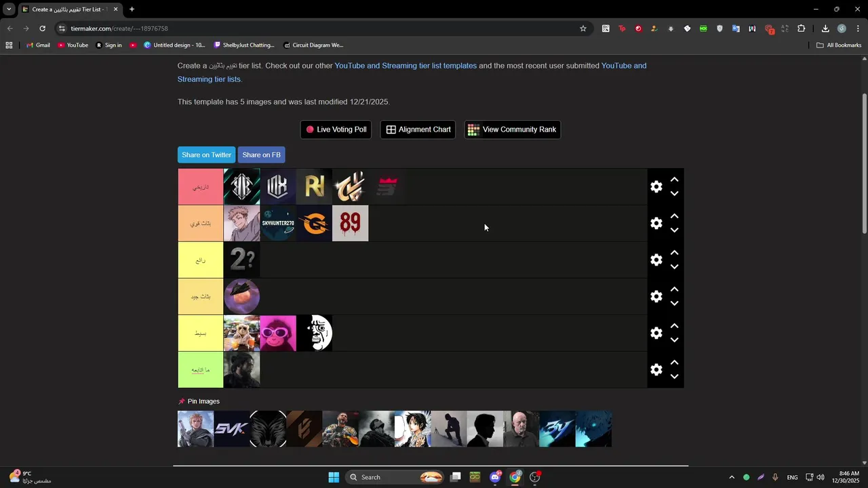Screen dimensions: 868x488
Task: Open settings gear for the row with '2?' image
Action: (x=656, y=260)
